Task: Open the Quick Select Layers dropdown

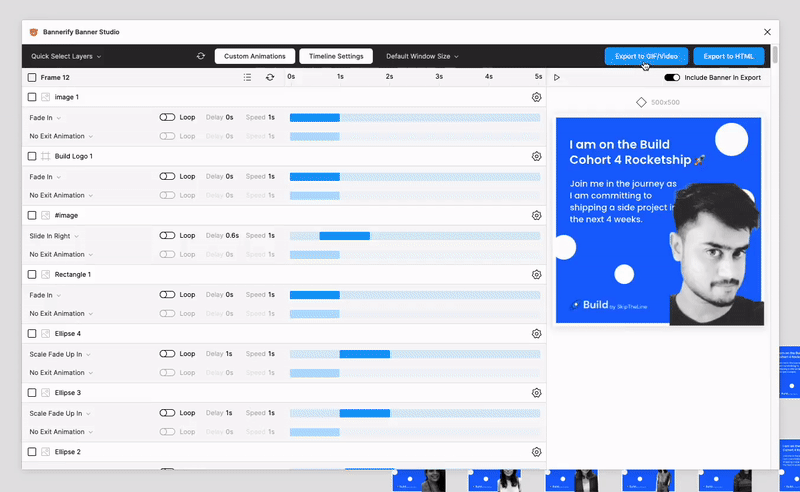Action: click(66, 57)
